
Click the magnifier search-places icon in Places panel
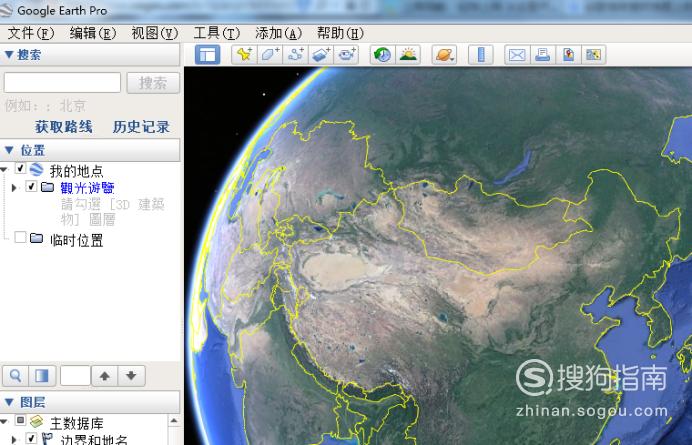click(x=15, y=376)
